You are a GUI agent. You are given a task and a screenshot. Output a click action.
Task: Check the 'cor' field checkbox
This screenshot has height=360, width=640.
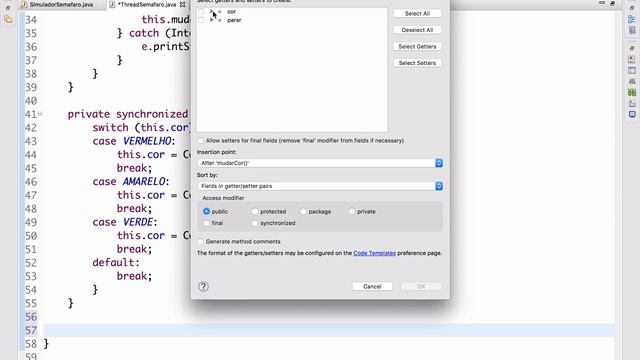pos(201,12)
